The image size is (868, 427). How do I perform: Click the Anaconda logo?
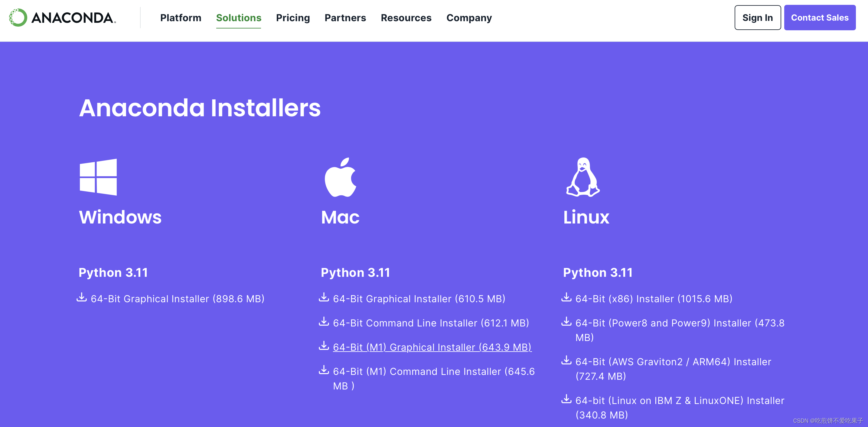[x=62, y=18]
